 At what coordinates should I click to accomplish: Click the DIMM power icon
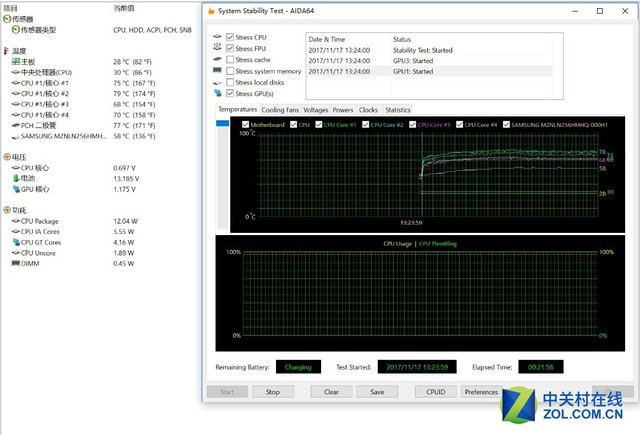[15, 264]
